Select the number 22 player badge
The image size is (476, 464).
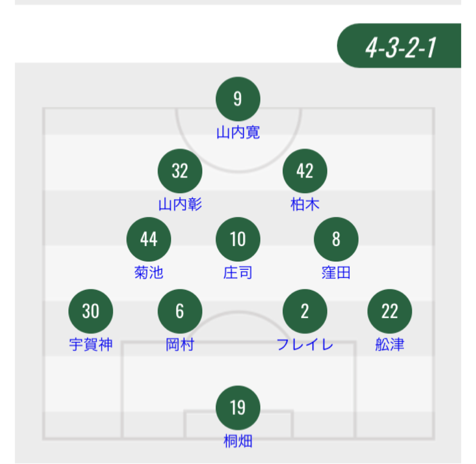tap(390, 311)
